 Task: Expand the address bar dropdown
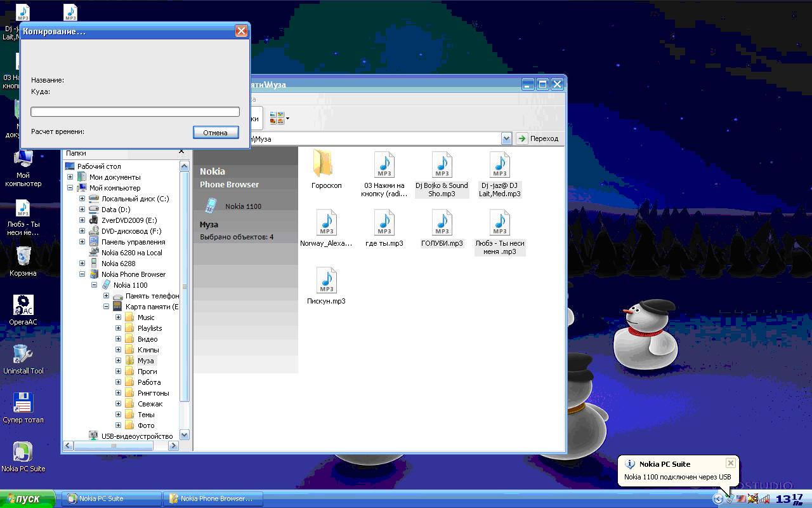click(x=506, y=138)
